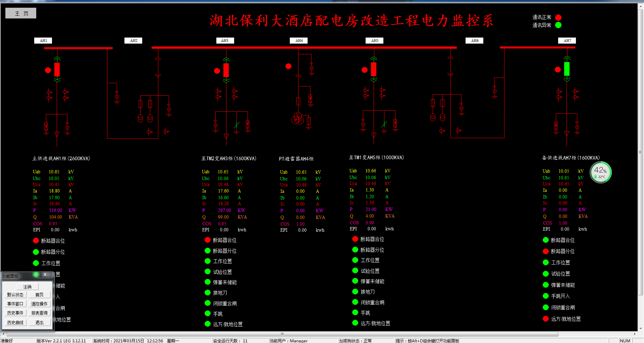Open the 历史曲线 history curve view
Image resolution: width=644 pixels, height=343 pixels.
coord(15,323)
